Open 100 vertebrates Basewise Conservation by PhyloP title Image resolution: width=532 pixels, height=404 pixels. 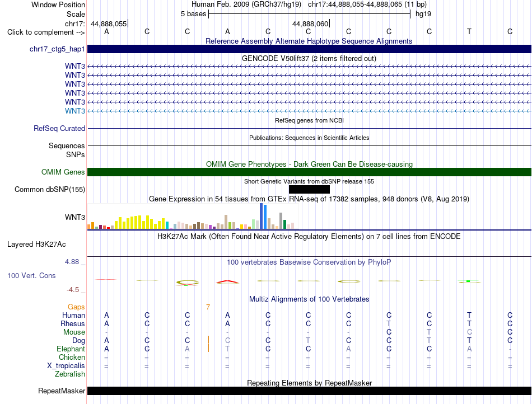point(309,262)
